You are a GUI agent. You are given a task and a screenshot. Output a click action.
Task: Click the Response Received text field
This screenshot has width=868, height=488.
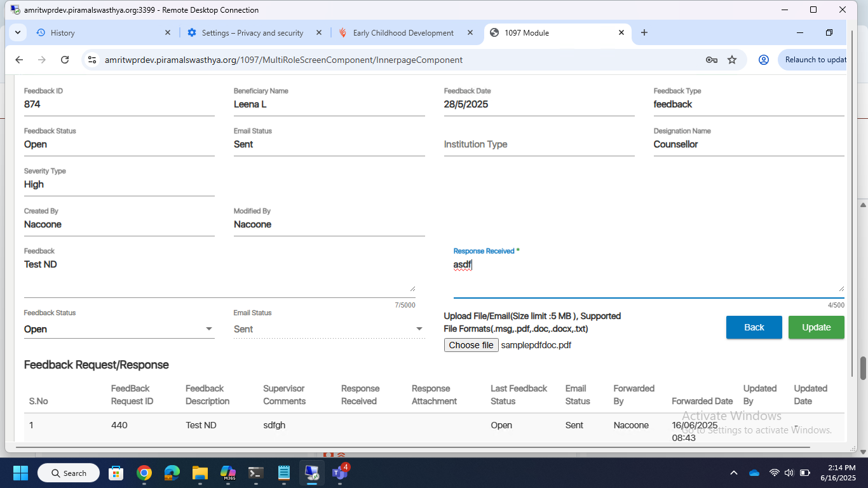(649, 276)
